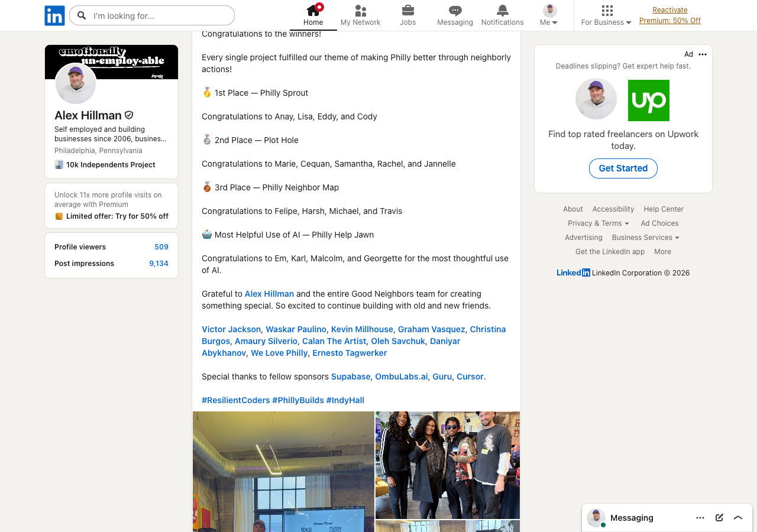Open the Me profile dropdown
Screen dimensions: 757x532
pos(549,16)
